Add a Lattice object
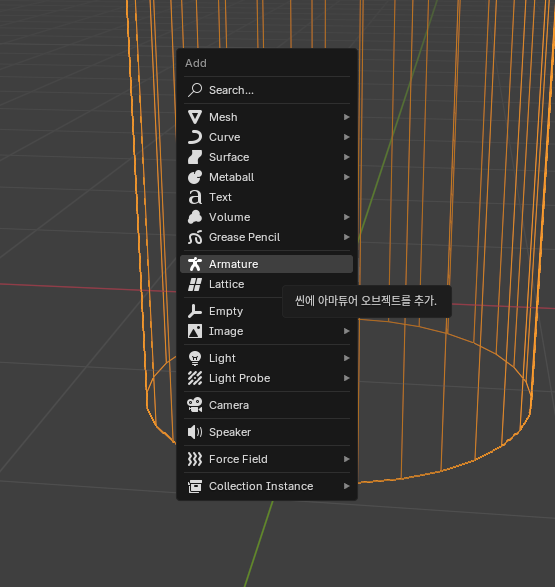 point(266,285)
